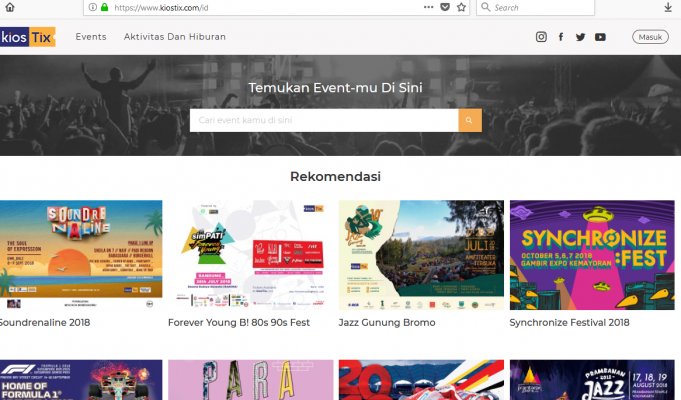The image size is (681, 400).
Task: Open the KiosTix Twitter icon
Action: point(580,37)
